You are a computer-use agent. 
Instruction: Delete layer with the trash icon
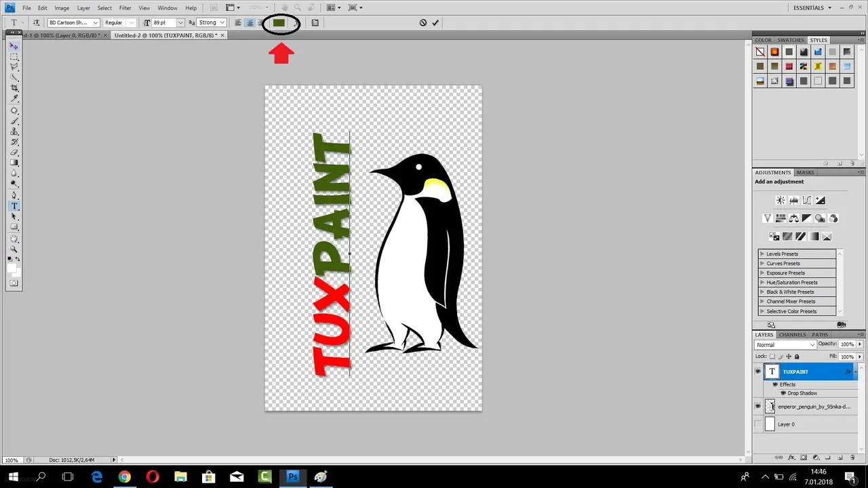pos(852,457)
